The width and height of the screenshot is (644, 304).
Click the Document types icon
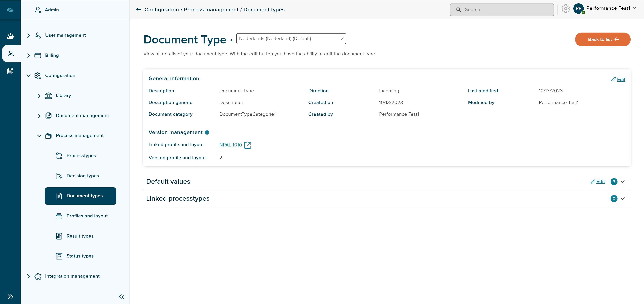pyautogui.click(x=59, y=196)
